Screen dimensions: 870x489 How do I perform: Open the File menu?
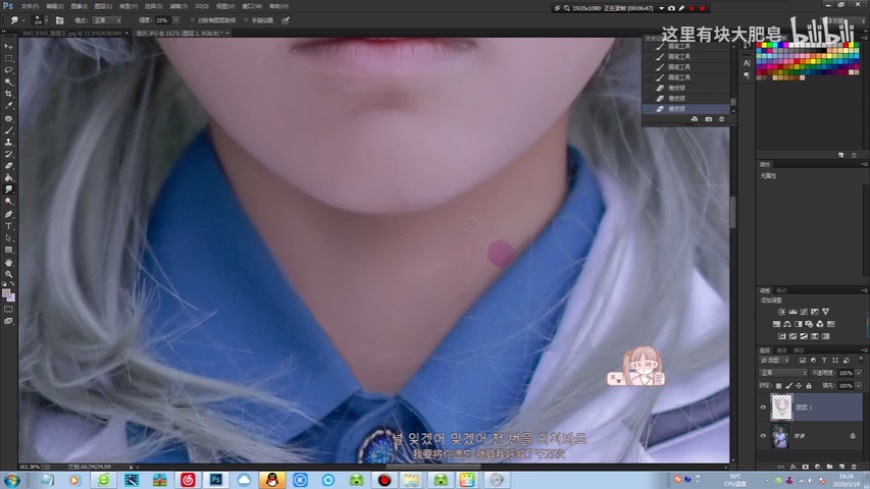coord(30,7)
